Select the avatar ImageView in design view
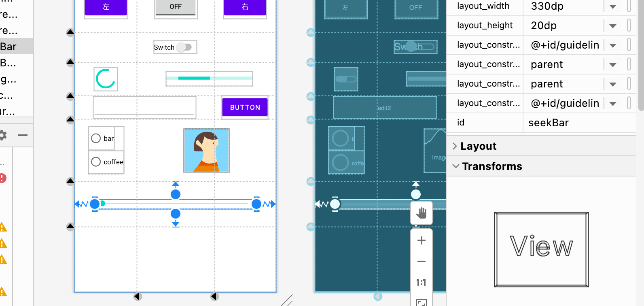The image size is (644, 306). (207, 151)
